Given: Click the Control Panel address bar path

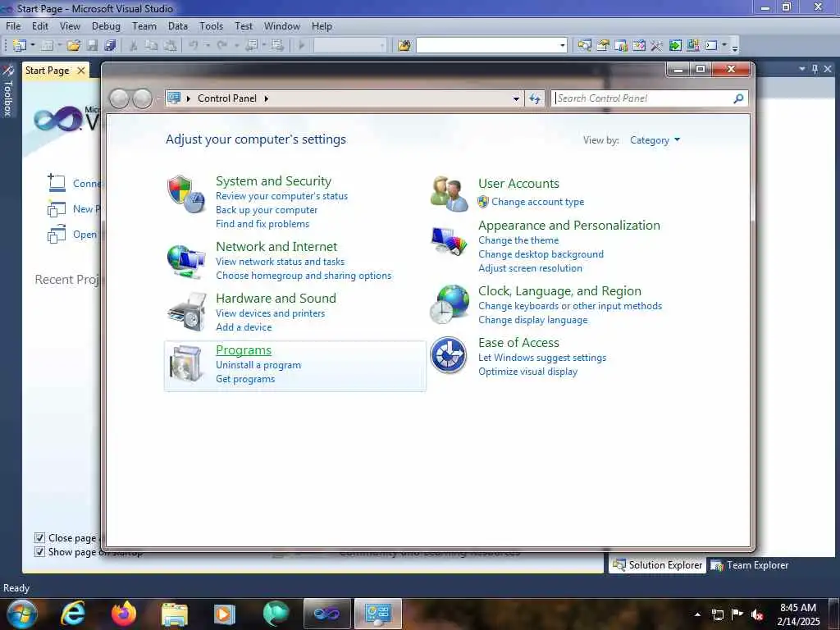Looking at the screenshot, I should point(227,98).
